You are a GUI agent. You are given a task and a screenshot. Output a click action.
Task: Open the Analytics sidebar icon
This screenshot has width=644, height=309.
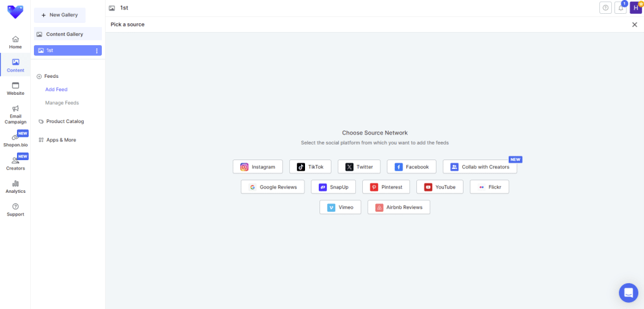(x=15, y=187)
